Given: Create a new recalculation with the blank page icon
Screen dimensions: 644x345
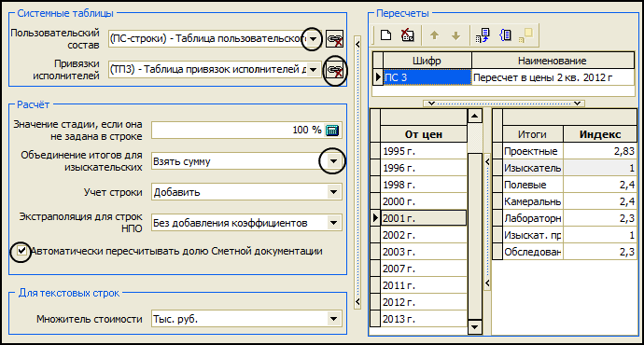Looking at the screenshot, I should pyautogui.click(x=385, y=35).
